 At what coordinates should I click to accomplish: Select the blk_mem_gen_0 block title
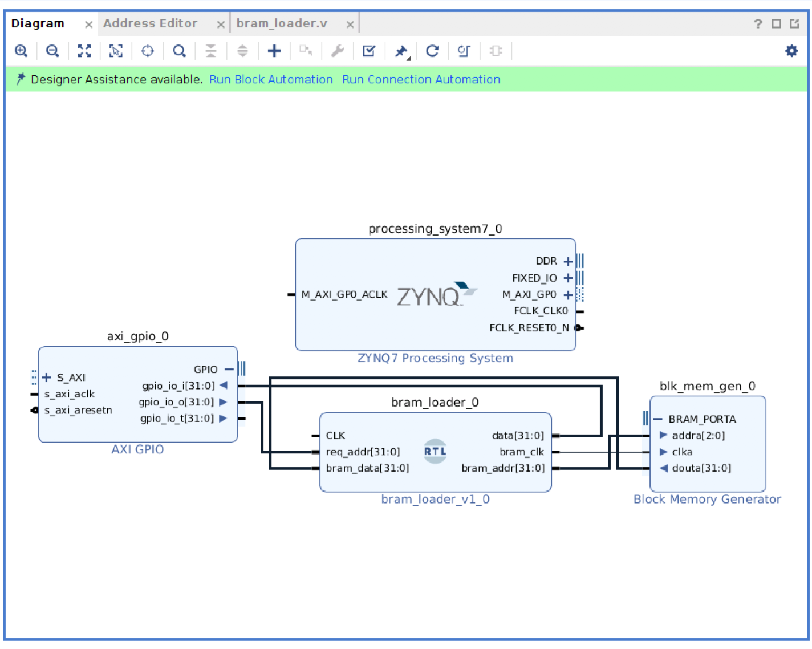707,386
